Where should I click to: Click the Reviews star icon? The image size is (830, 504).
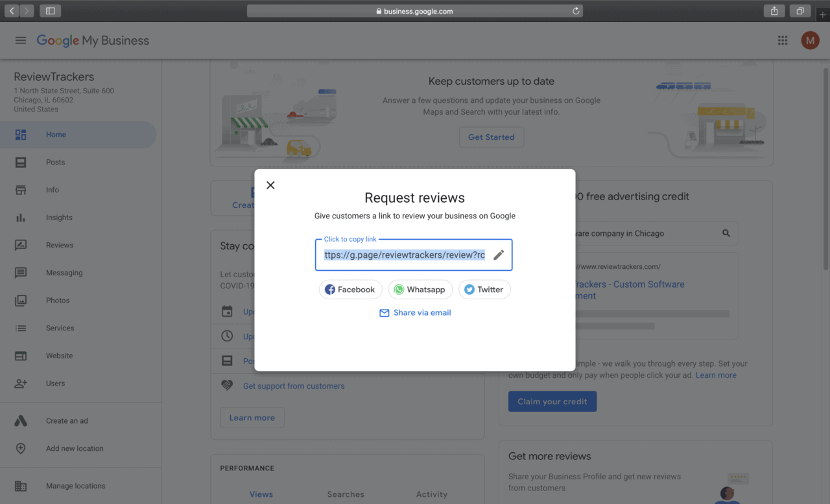pos(21,246)
